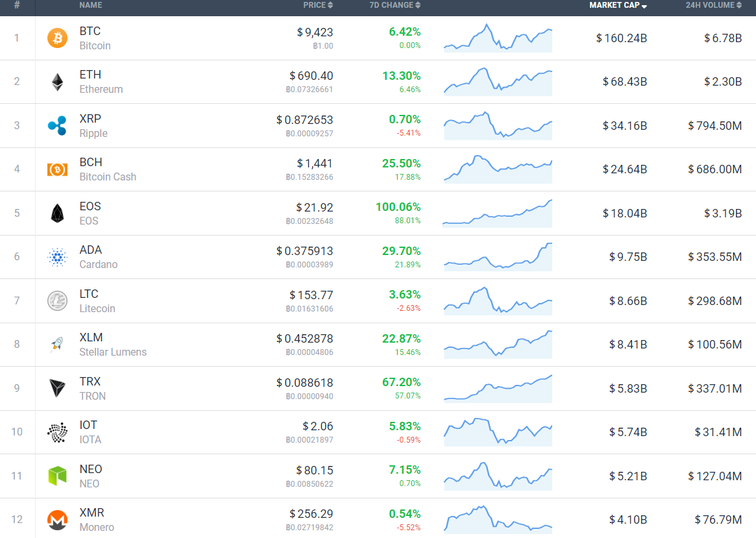
Task: Open the Ripple name link
Action: 93,134
